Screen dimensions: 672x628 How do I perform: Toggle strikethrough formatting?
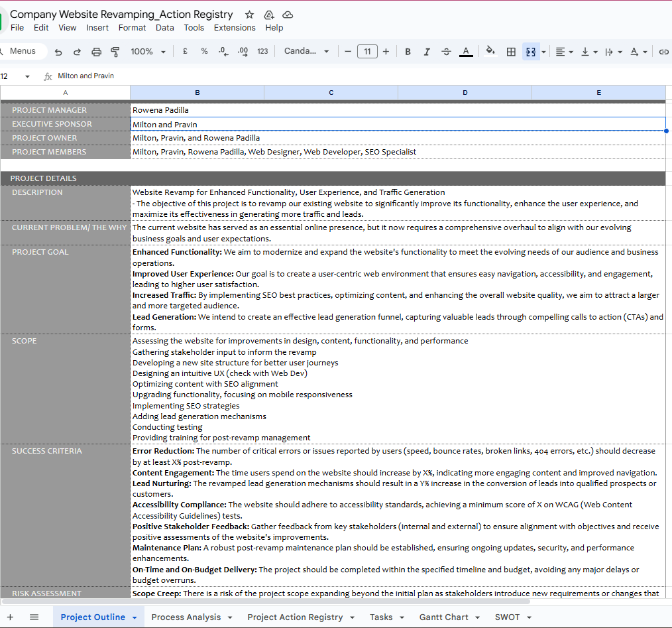tap(446, 52)
